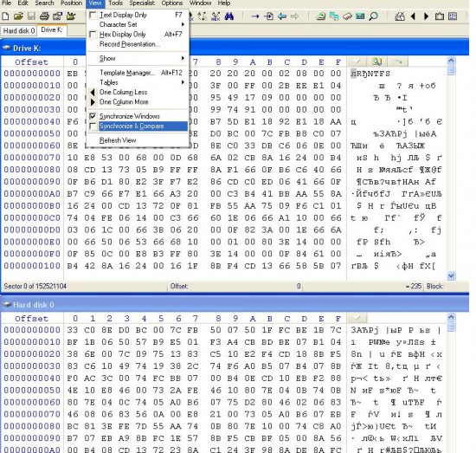Click the Clone Disk overlapping-windows icon
Image resolution: width=476 pixels, height=453 pixels.
[334, 16]
